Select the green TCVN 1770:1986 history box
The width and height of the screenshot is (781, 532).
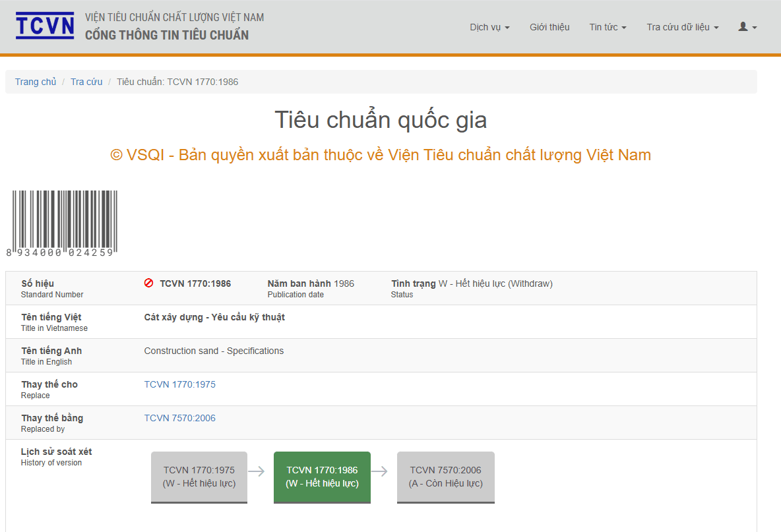tap(323, 477)
